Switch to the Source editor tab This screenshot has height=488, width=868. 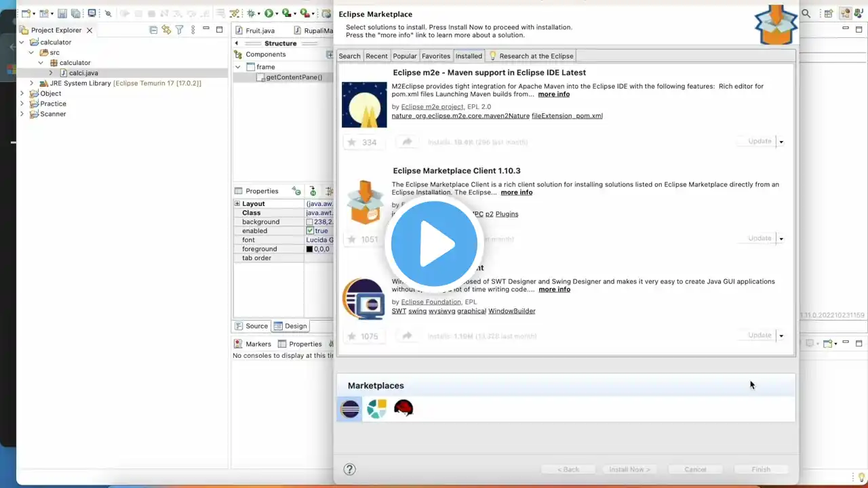click(252, 326)
